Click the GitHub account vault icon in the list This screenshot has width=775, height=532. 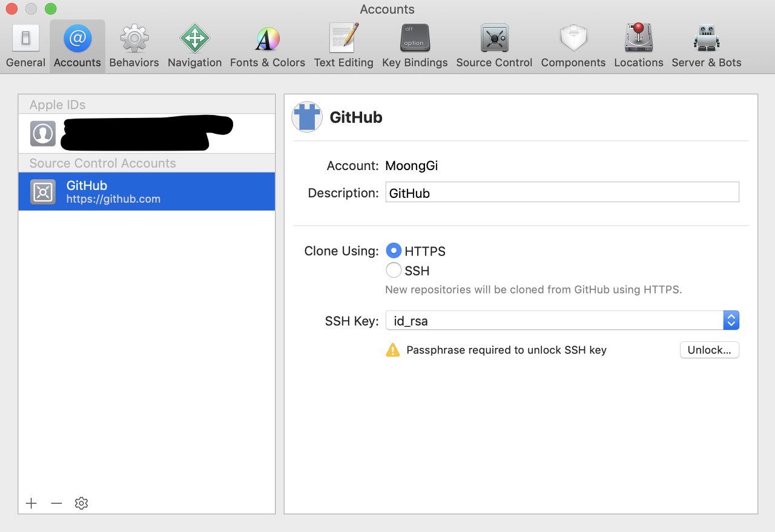pos(43,192)
